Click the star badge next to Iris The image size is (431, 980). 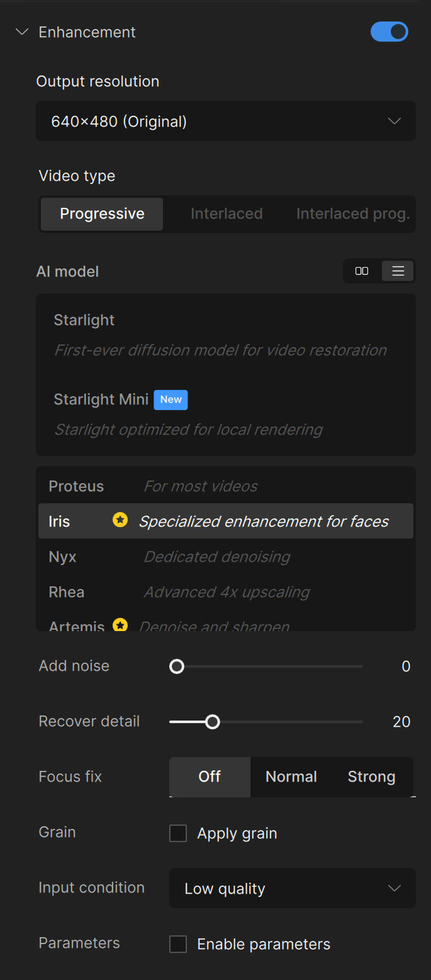[x=120, y=521]
